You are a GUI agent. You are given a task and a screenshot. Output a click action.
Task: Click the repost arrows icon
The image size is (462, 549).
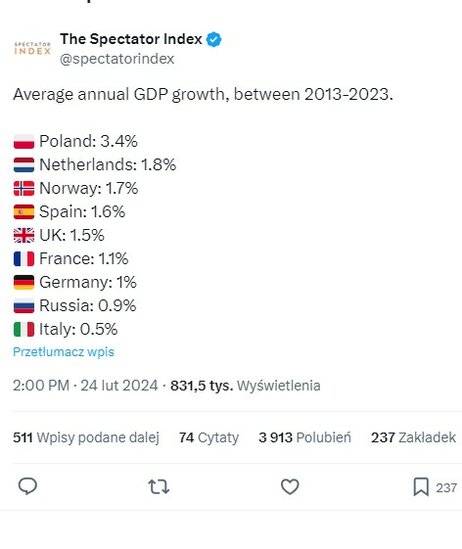click(x=159, y=487)
